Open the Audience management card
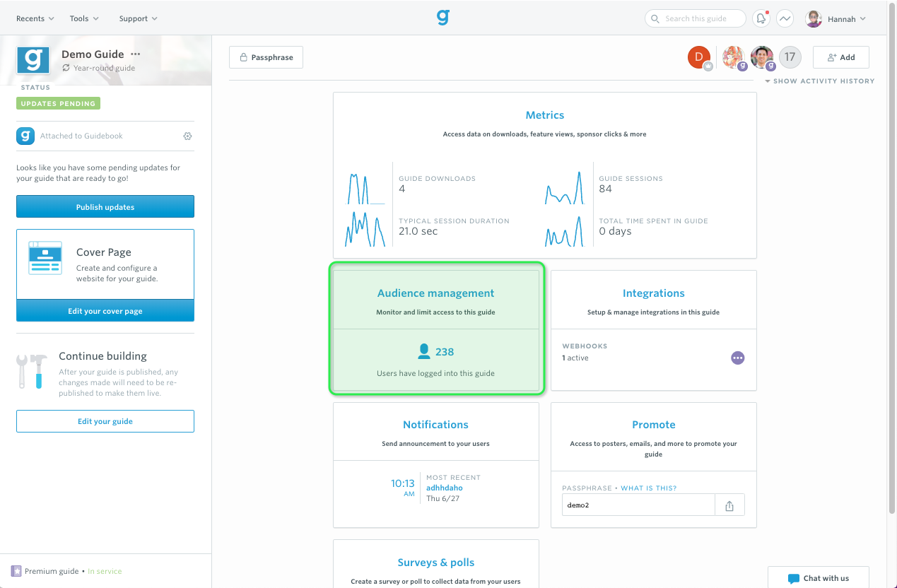897x588 pixels. (x=436, y=328)
